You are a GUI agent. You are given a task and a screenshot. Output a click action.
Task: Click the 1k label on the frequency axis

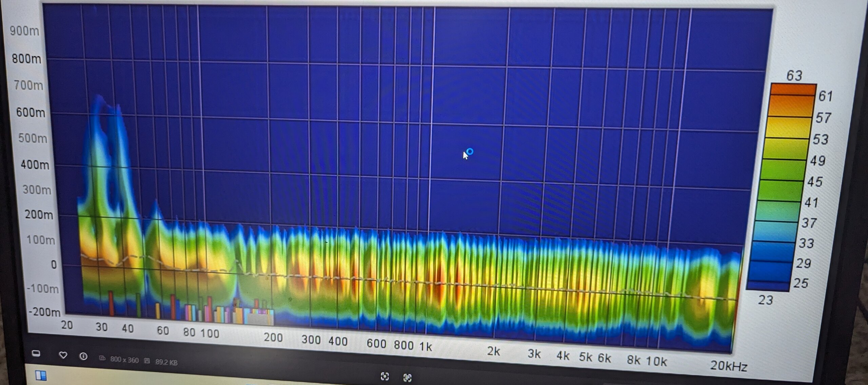pos(426,346)
